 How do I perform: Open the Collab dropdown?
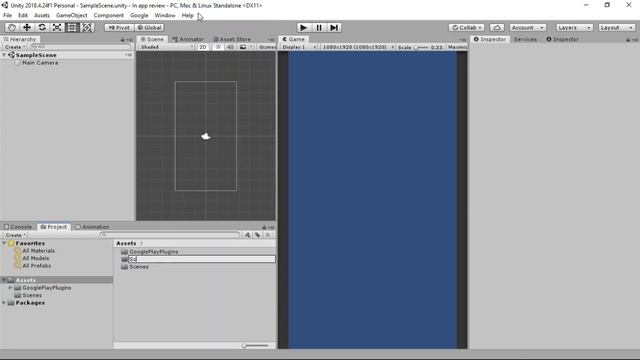[467, 27]
